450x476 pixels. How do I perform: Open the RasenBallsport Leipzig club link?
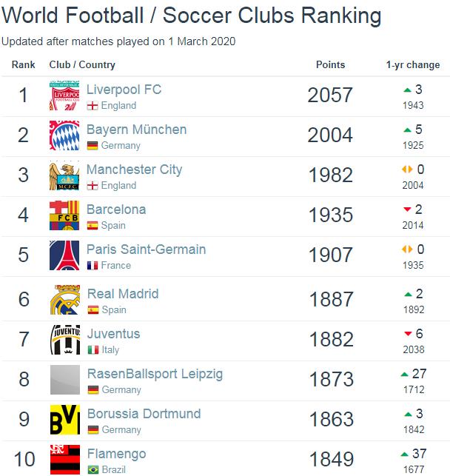(155, 374)
